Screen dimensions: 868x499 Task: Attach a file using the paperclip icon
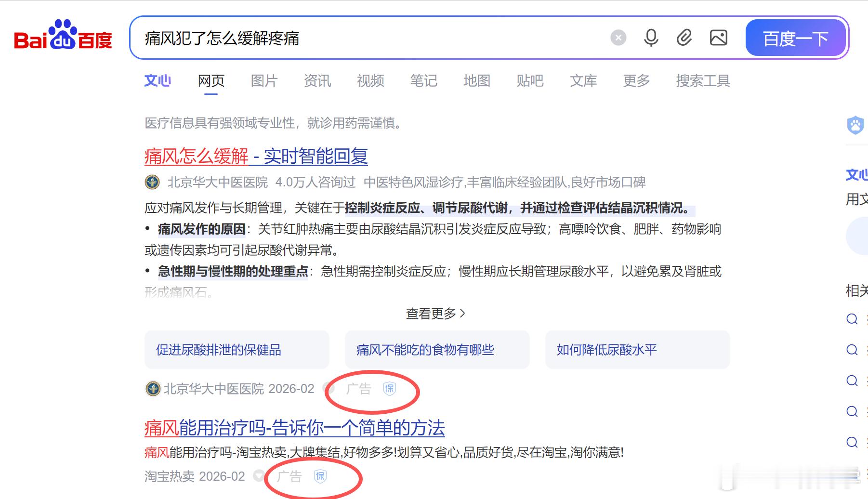(684, 38)
